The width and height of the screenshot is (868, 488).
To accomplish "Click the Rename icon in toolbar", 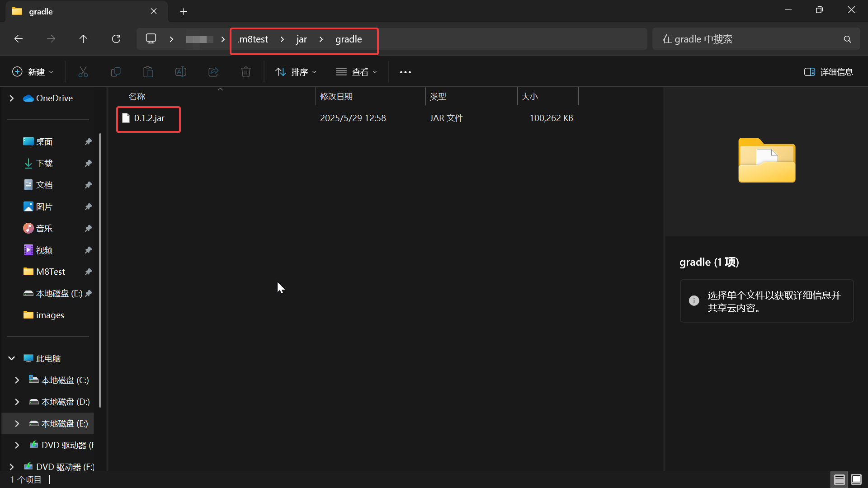I will 181,72.
